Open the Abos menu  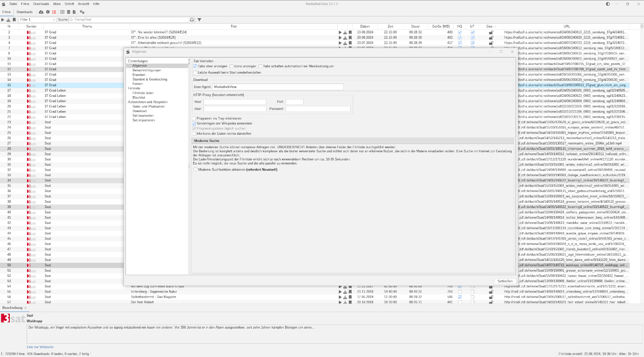tap(57, 4)
